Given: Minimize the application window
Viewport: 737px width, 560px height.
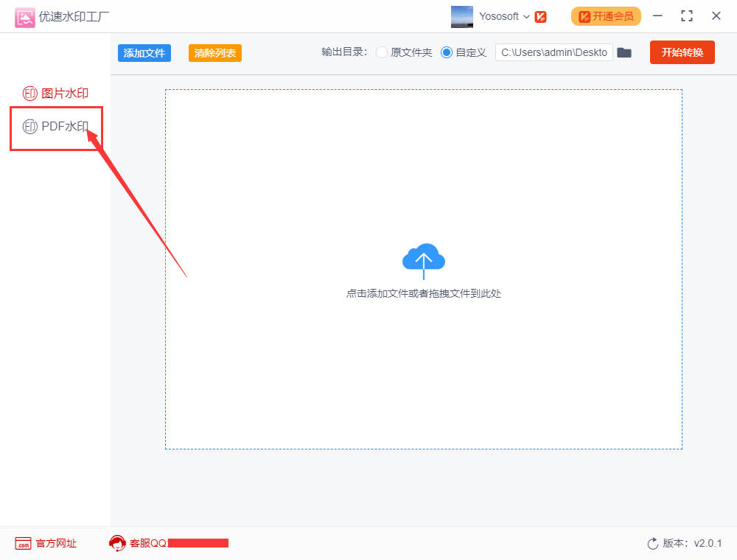Looking at the screenshot, I should 657,16.
